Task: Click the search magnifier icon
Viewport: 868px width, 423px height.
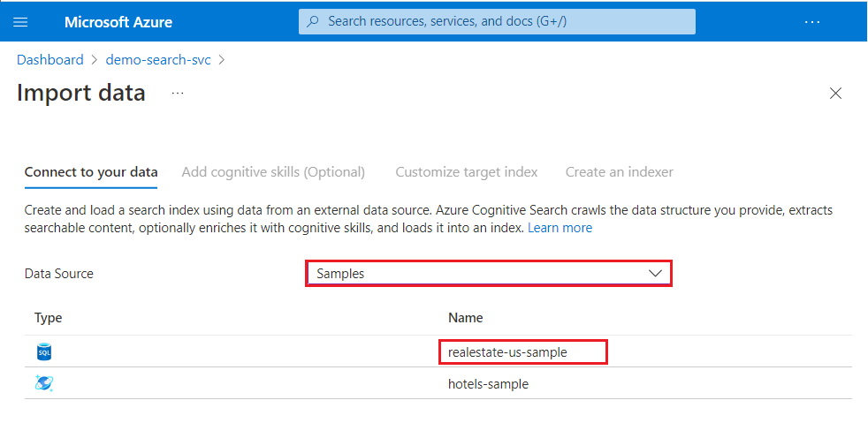Action: click(x=313, y=21)
